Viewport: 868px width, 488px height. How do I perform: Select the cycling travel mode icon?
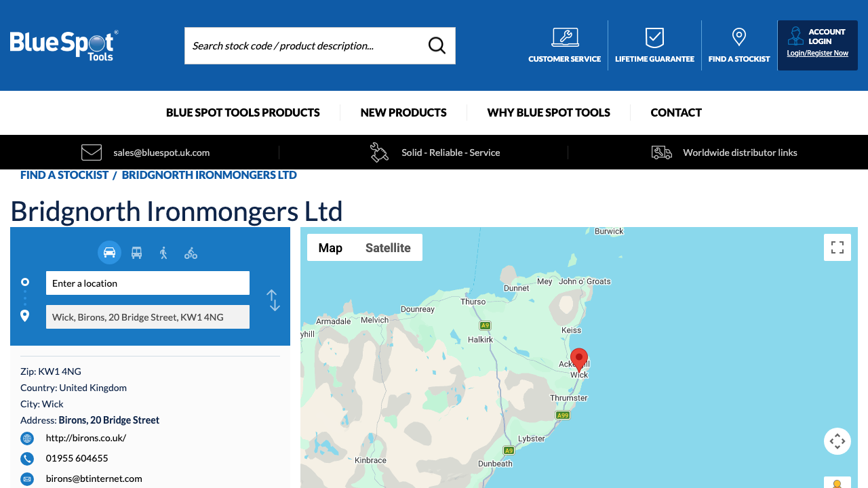coord(191,252)
